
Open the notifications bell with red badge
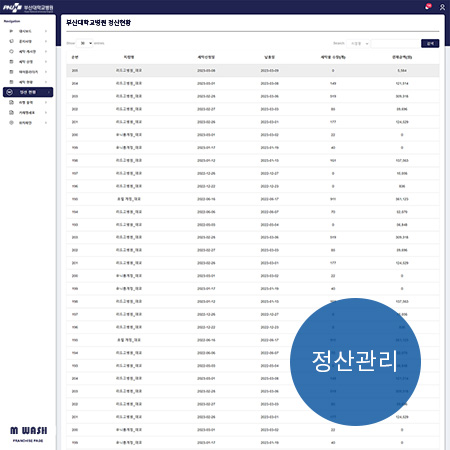coord(428,6)
